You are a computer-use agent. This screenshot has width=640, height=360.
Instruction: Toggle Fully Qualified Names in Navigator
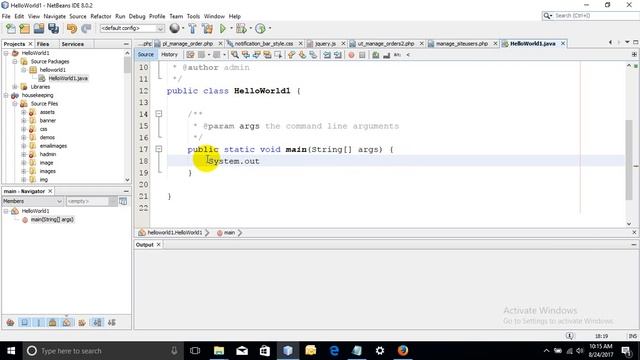pos(82,322)
